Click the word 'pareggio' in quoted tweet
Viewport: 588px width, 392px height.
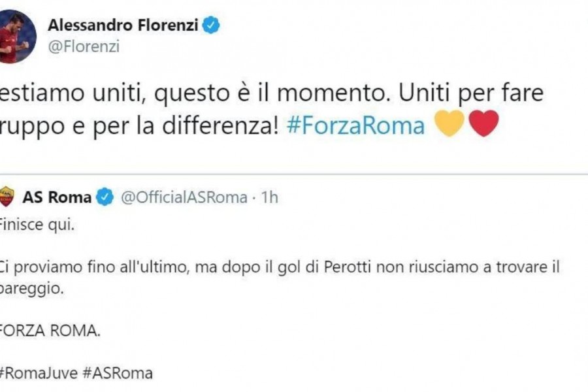point(30,289)
